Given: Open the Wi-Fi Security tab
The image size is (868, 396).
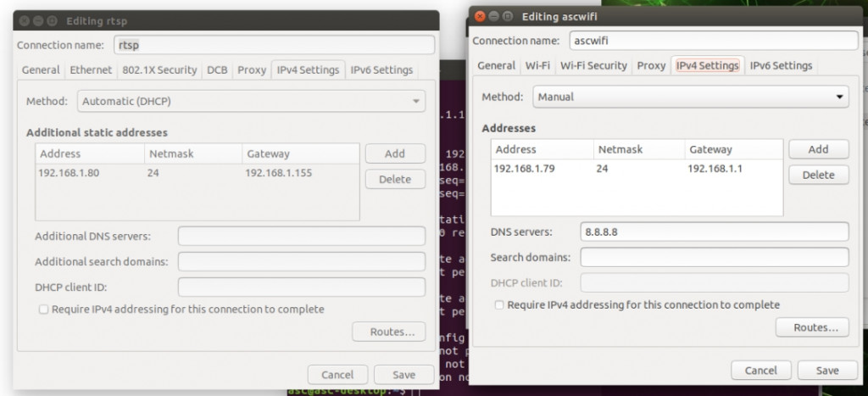Looking at the screenshot, I should 593,65.
